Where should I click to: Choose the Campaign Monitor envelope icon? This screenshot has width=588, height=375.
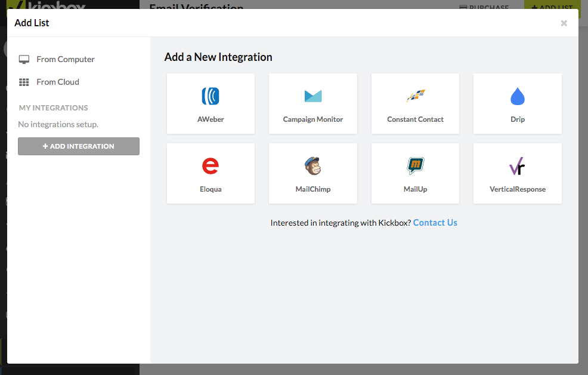pos(312,96)
